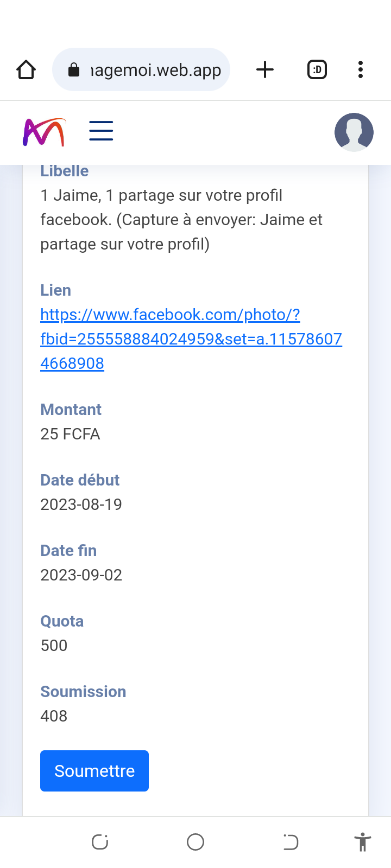
Task: Click the Date fin value 2023-09-02
Action: [x=81, y=575]
